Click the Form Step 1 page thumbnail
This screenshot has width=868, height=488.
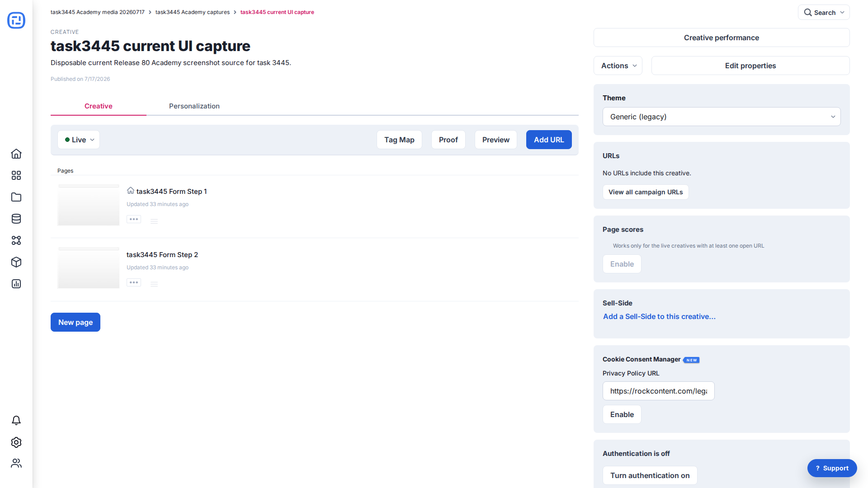tap(89, 205)
